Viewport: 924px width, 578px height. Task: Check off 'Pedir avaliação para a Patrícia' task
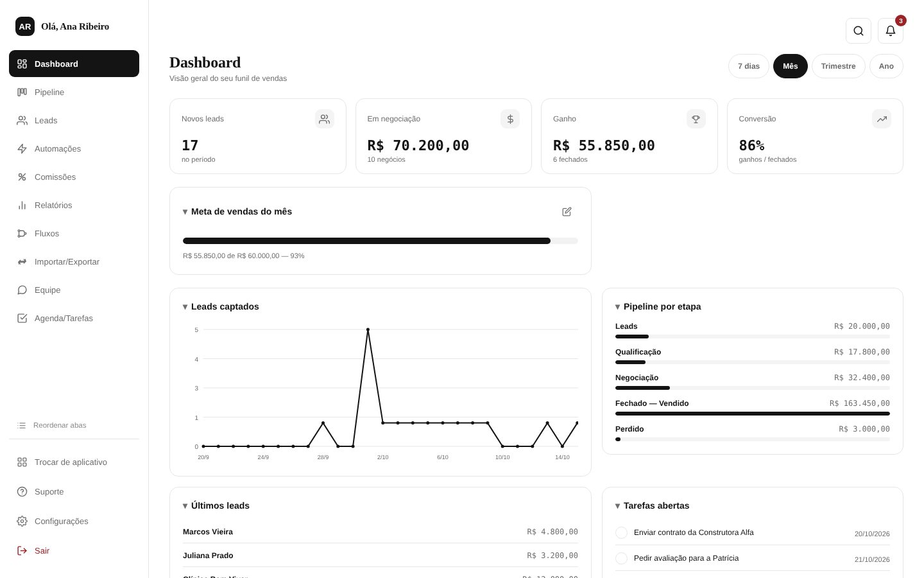tap(621, 558)
